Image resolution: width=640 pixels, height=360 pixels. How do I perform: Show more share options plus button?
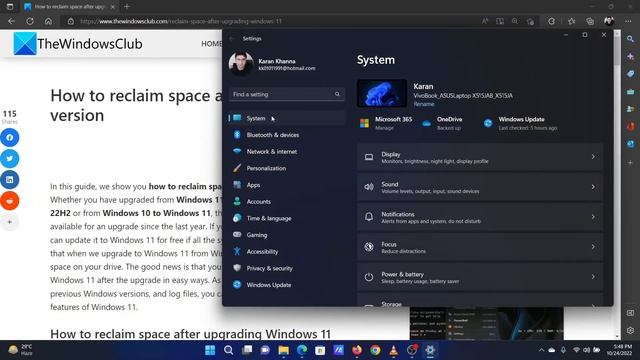(x=9, y=222)
